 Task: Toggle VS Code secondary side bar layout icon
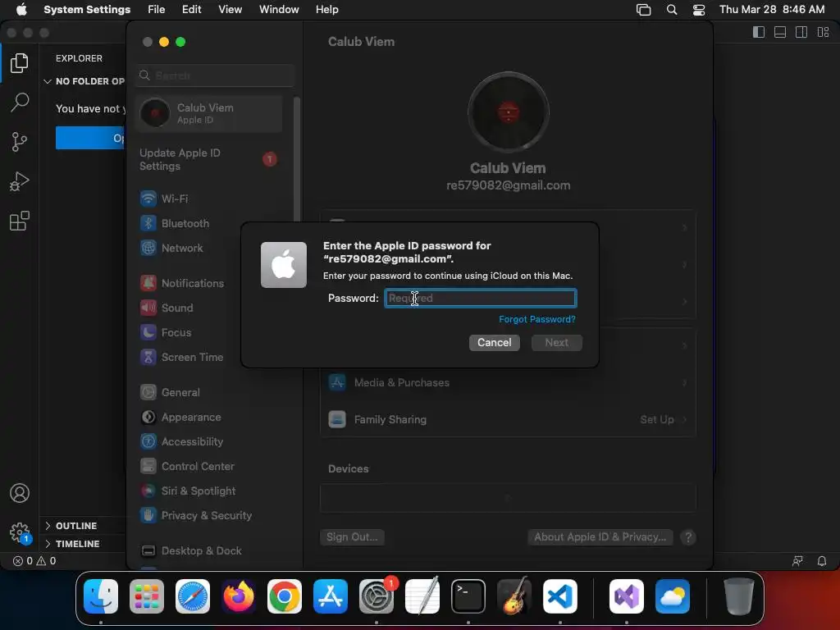(801, 32)
